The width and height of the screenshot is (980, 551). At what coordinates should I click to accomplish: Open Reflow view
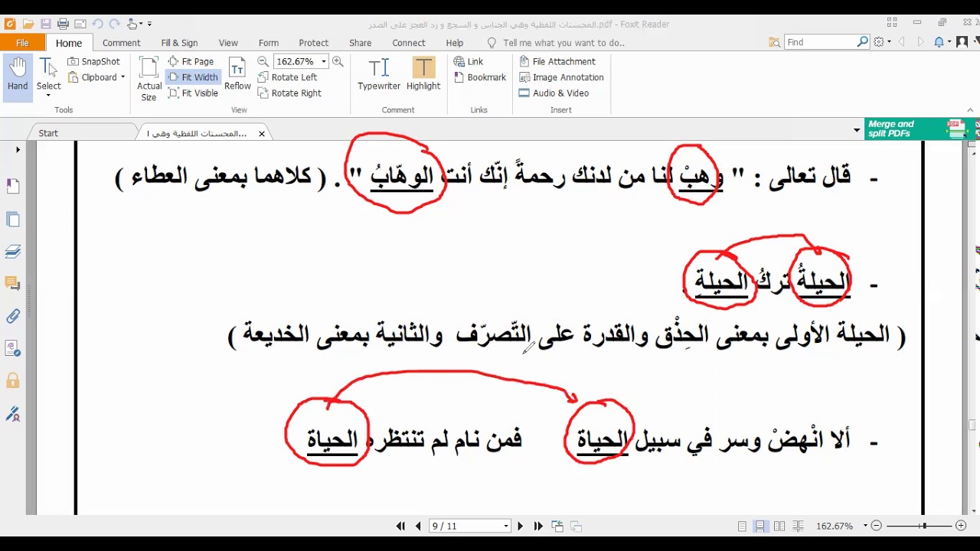pos(237,75)
